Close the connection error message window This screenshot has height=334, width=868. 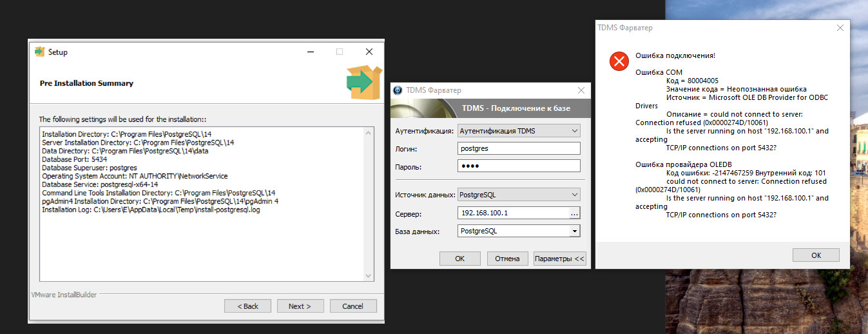point(840,28)
